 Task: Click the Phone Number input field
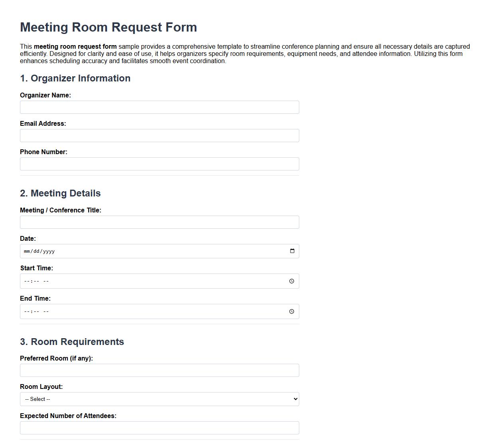click(160, 164)
